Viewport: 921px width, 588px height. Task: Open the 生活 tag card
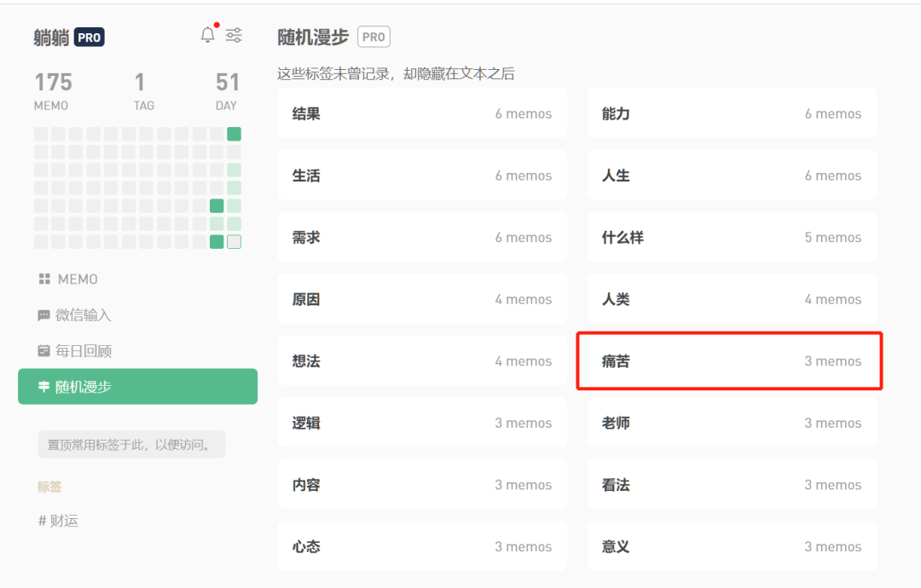(x=422, y=176)
